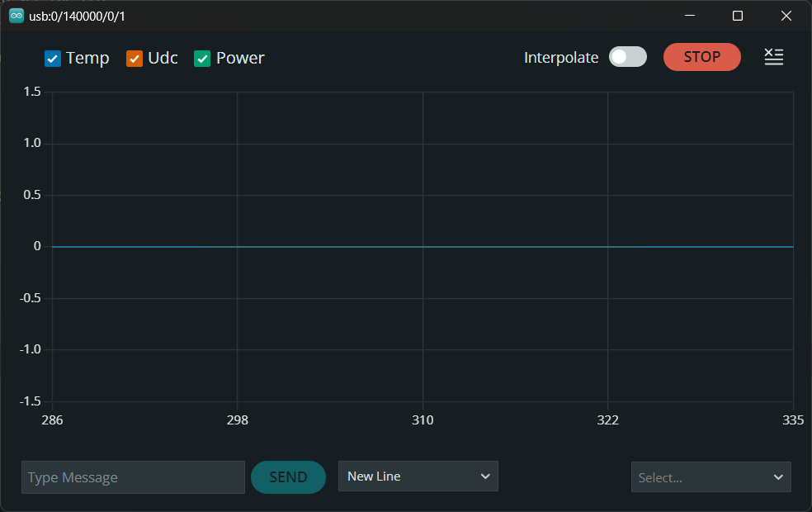
Task: Enable the Interpolate switch
Action: click(627, 57)
